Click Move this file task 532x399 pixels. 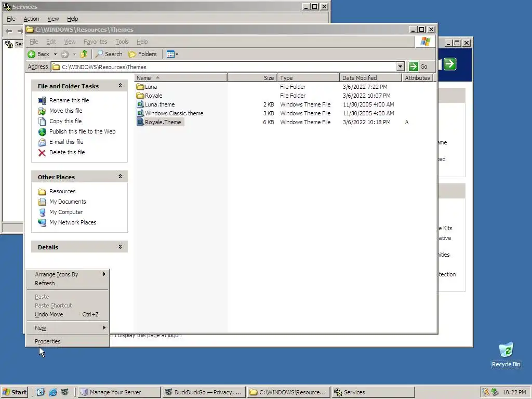tap(65, 111)
